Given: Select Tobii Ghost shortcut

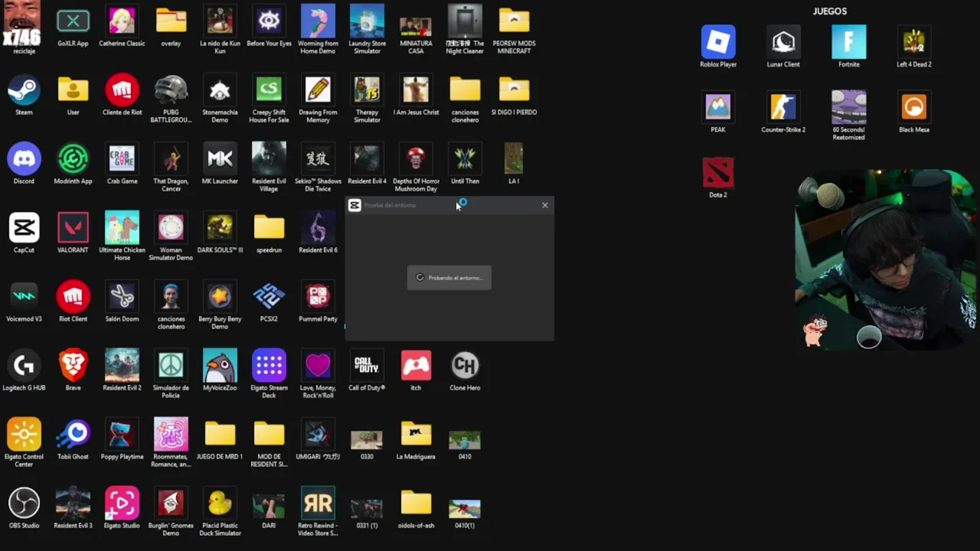Looking at the screenshot, I should [x=73, y=435].
